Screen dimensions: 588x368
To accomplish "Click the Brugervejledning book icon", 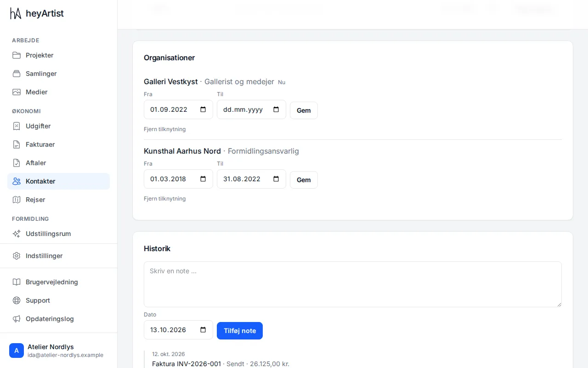I will tap(17, 282).
